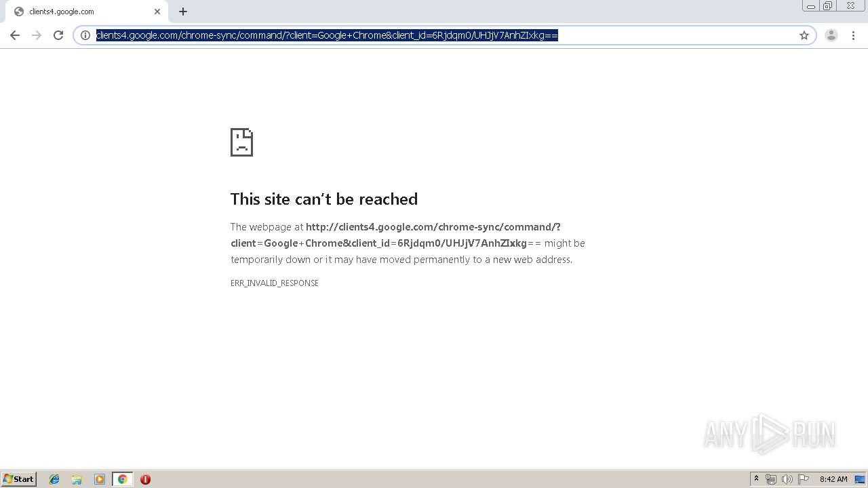Go back to the previous page
This screenshot has width=868, height=488.
[x=15, y=35]
